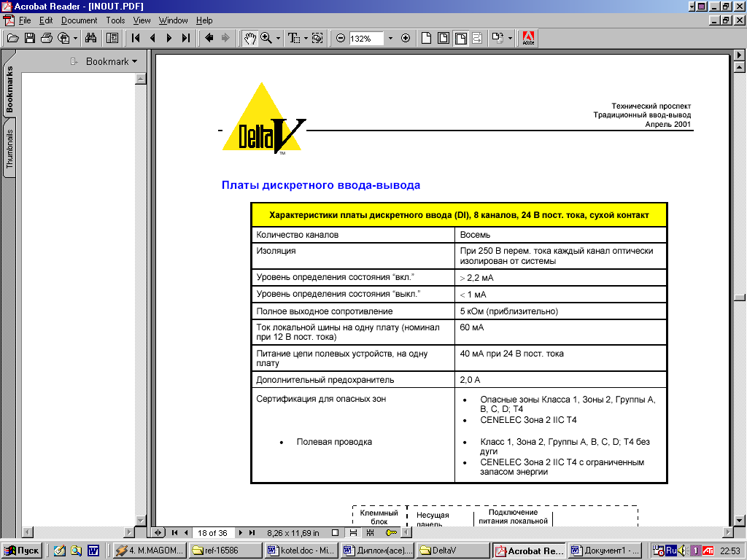Click the zoom percentage field showing 132%
Viewport: 747px width, 560px height.
coord(366,38)
